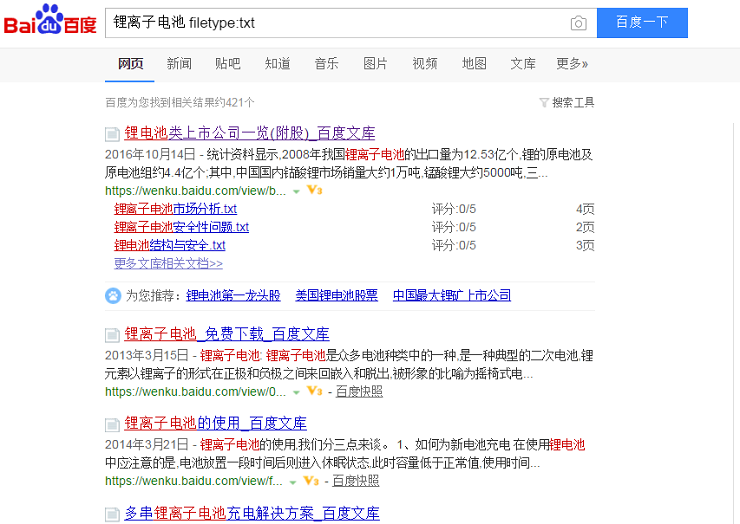Open the 更多» menu

coord(572,63)
